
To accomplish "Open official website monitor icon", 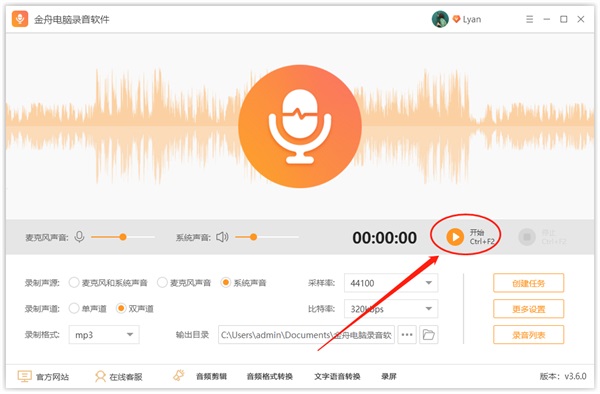I will coord(24,376).
